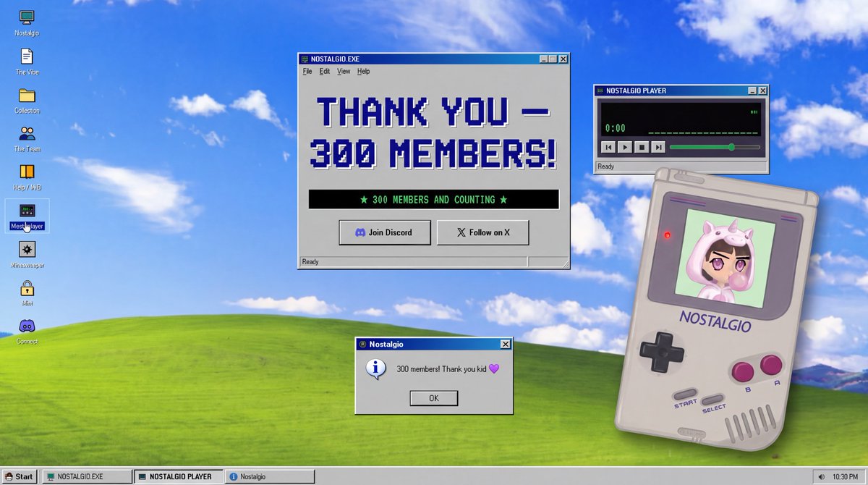The height and width of the screenshot is (485, 868).
Task: Click the 300 MEMBERS AND COUNTING banner
Action: click(x=434, y=199)
